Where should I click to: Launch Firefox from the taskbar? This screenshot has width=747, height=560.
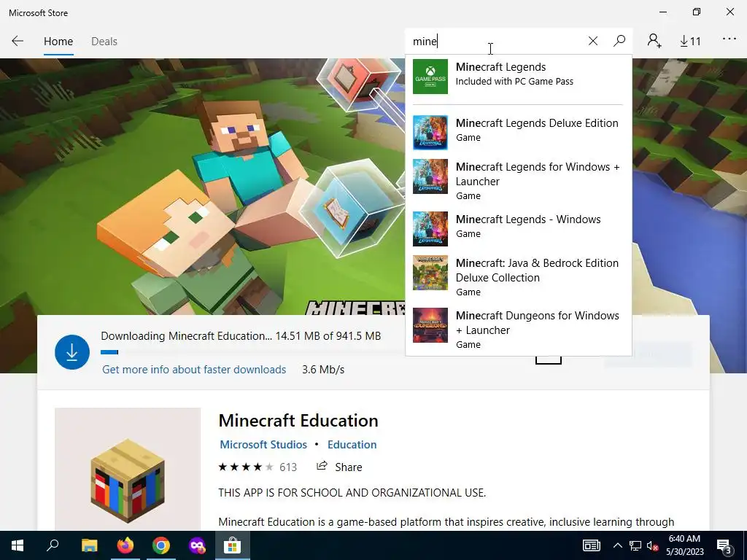[125, 545]
